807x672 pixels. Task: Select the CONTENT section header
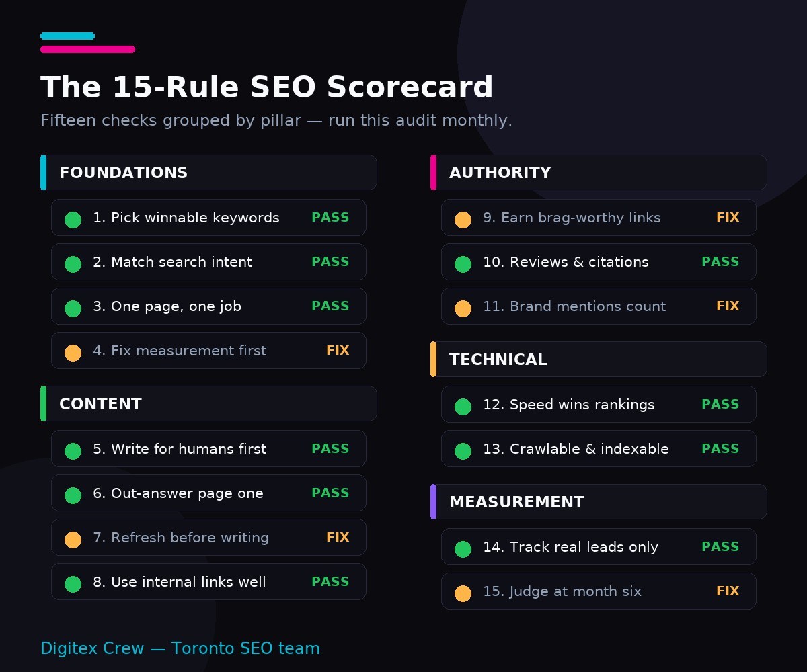pos(208,404)
